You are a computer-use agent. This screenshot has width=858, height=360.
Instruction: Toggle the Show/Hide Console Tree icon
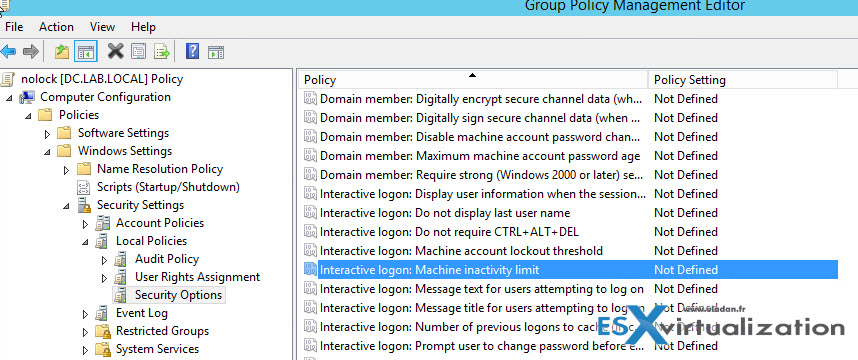tap(86, 52)
